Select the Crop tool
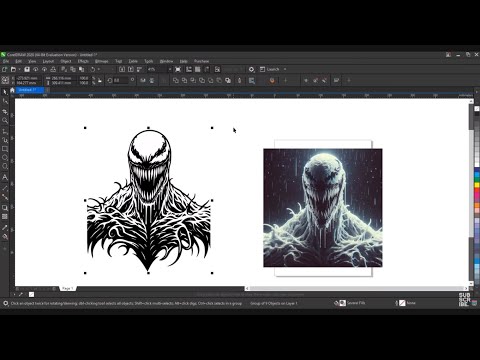Screen dimensions: 480x360 (x=5, y=111)
